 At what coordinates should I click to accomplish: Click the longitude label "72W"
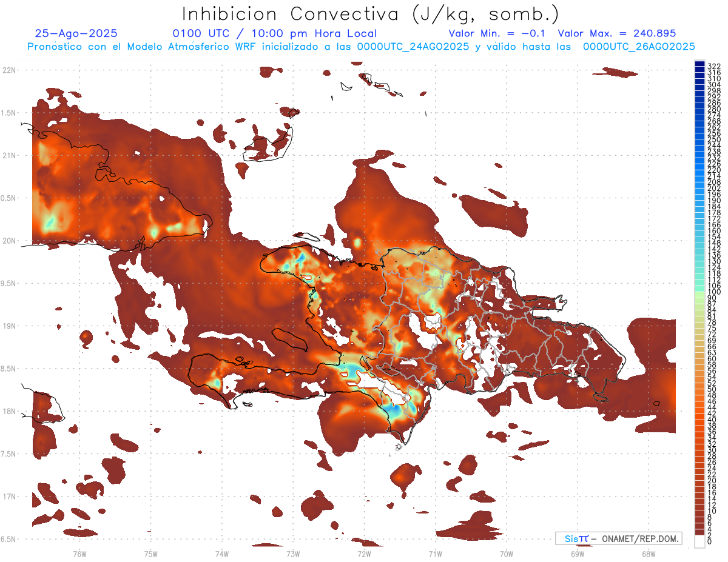(x=364, y=554)
